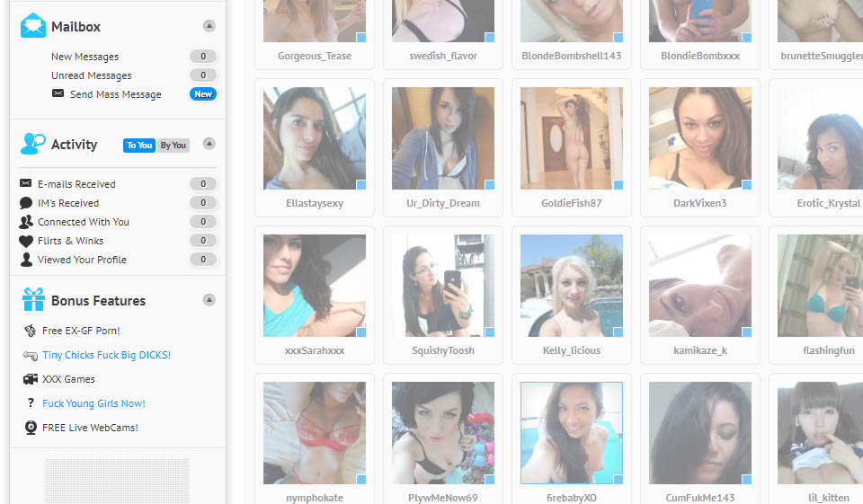Click the E-mails Received envelope icon
This screenshot has height=504, width=863.
[x=25, y=182]
